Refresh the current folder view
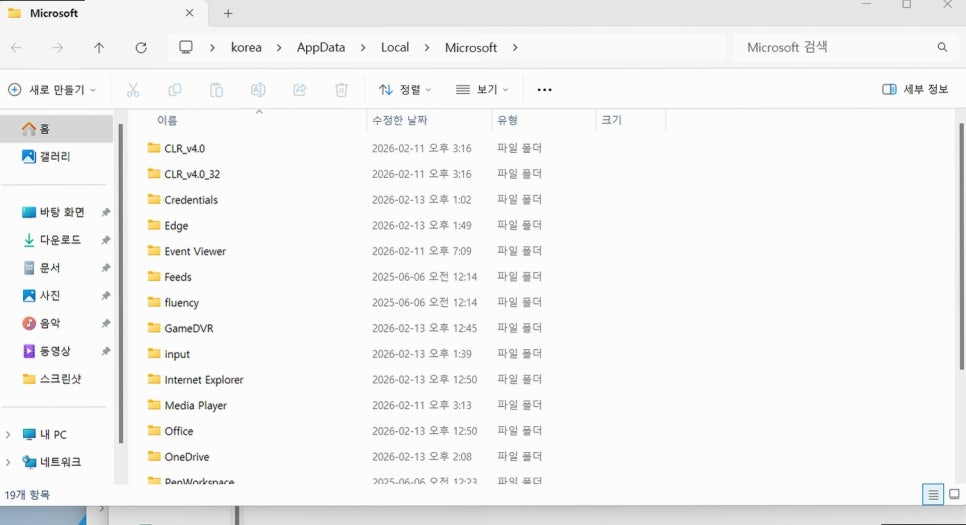 [141, 47]
